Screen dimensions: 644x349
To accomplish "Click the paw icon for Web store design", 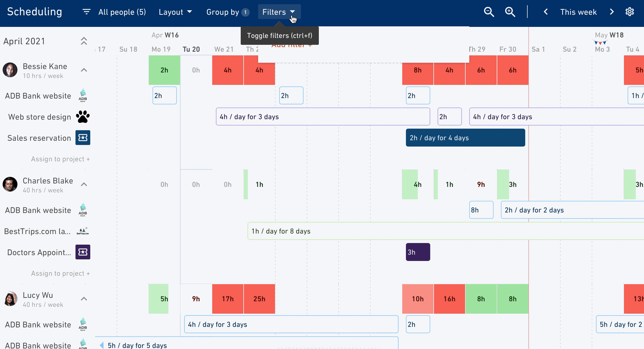I will pyautogui.click(x=83, y=117).
